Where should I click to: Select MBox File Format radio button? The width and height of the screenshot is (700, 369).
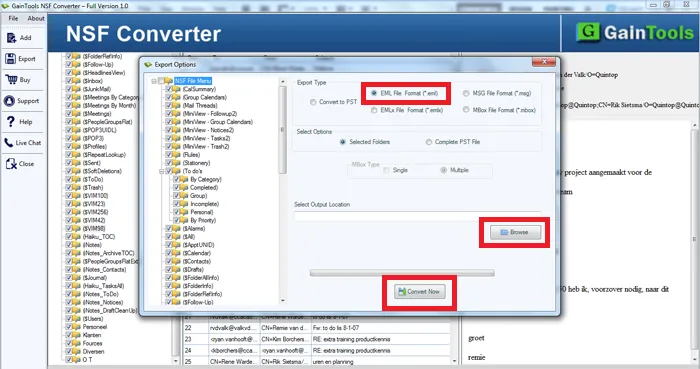pyautogui.click(x=466, y=110)
